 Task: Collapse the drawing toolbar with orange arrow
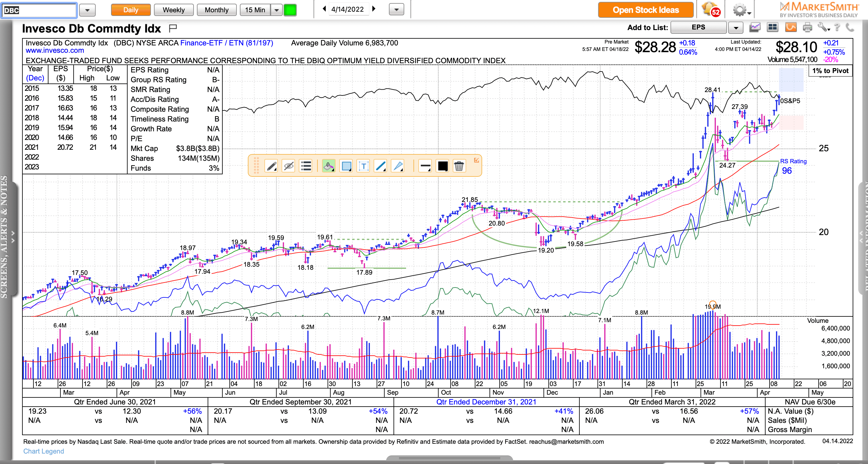[476, 160]
